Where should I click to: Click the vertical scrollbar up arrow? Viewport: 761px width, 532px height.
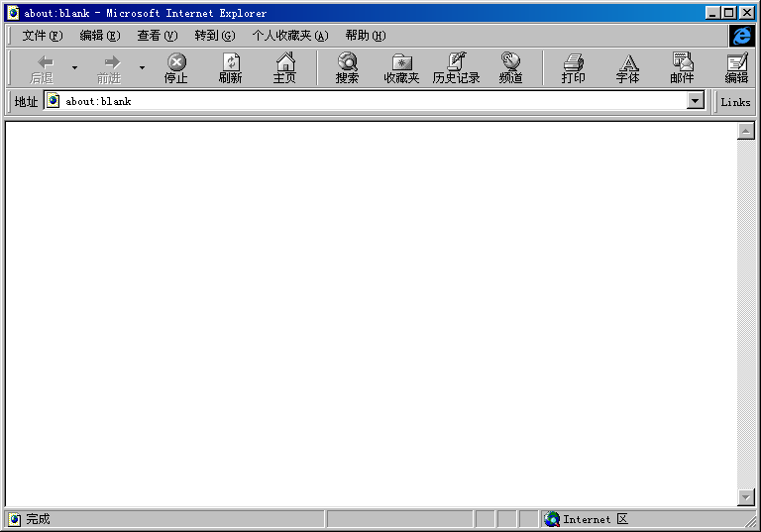(x=746, y=131)
